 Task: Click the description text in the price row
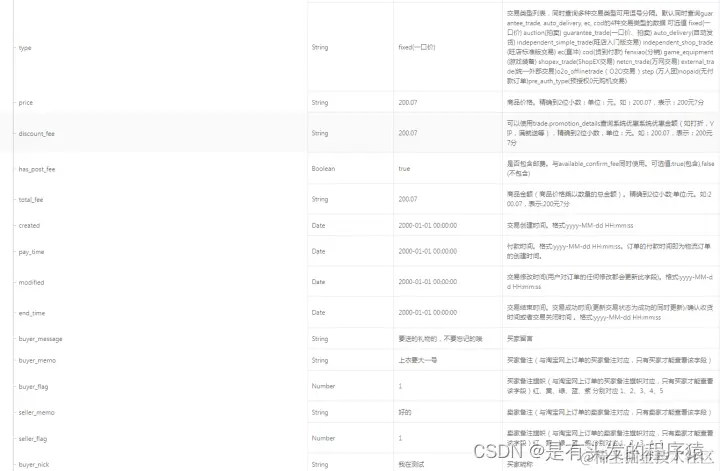tap(605, 102)
